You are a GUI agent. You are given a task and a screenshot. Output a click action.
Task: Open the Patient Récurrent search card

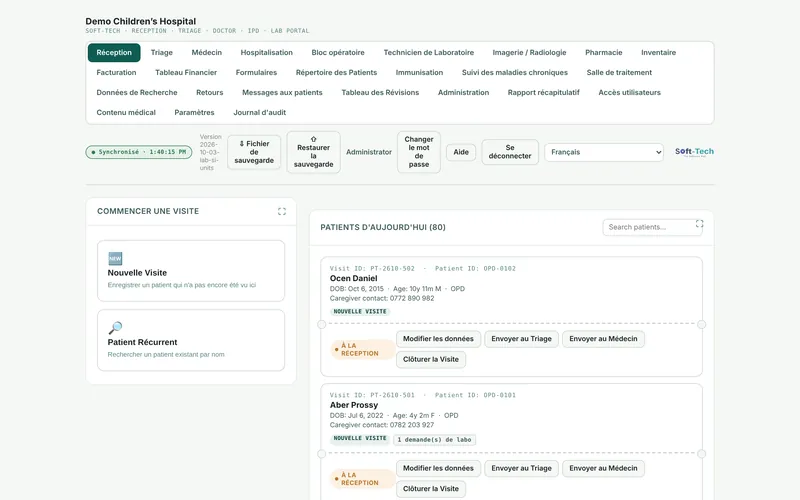point(191,340)
